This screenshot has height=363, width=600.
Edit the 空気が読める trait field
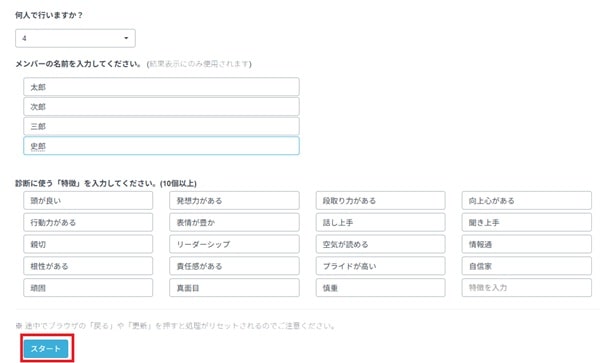pyautogui.click(x=380, y=244)
